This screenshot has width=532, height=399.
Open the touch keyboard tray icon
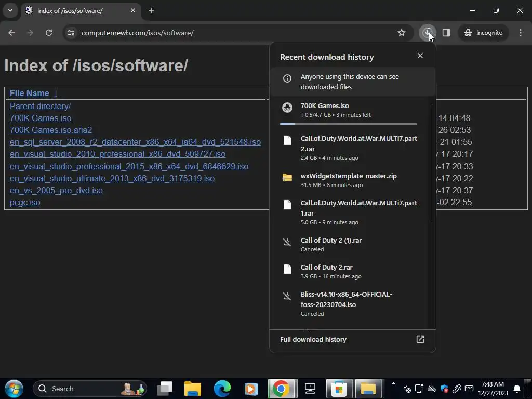point(469,389)
